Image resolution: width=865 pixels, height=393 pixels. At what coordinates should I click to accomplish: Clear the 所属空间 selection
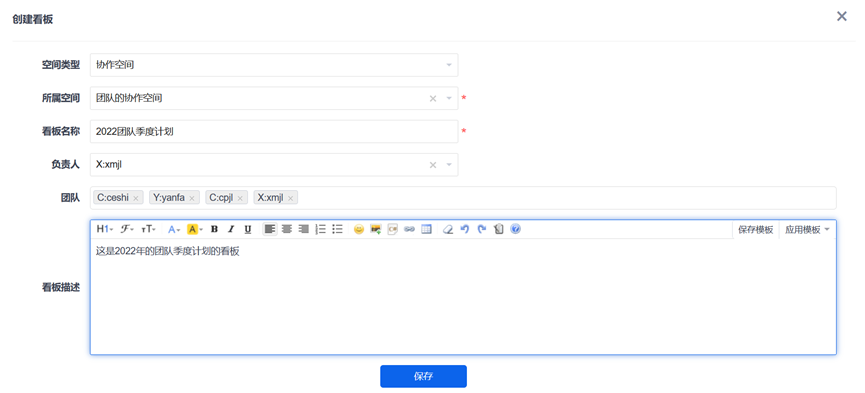(x=433, y=98)
